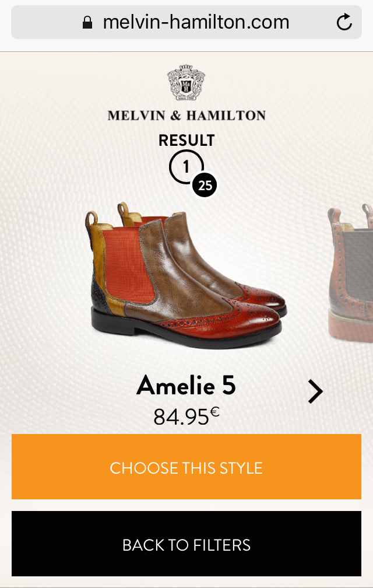Open the Melvin & Hamilton crest logo
The image size is (373, 588).
click(186, 82)
